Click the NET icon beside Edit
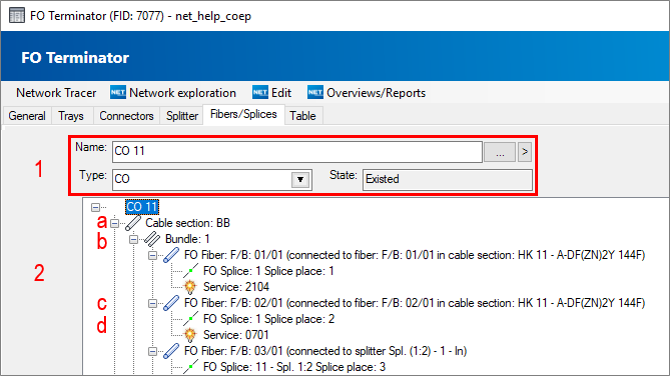 (x=260, y=92)
